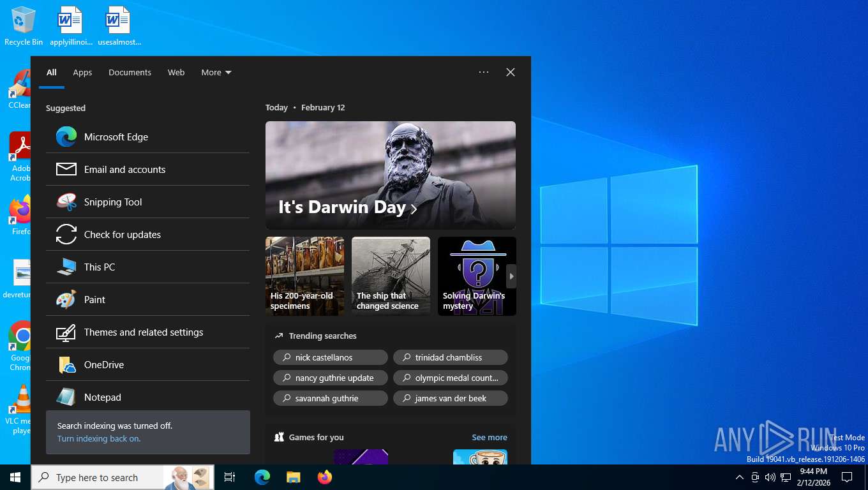
Task: Open the It's Darwin Day feature image
Action: point(391,175)
